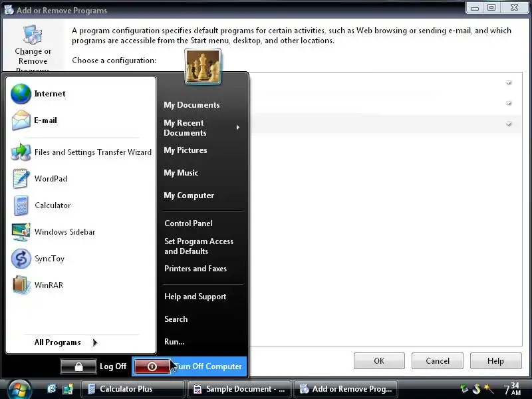532x399 pixels.
Task: Click the Windows Start orb
Action: click(19, 389)
